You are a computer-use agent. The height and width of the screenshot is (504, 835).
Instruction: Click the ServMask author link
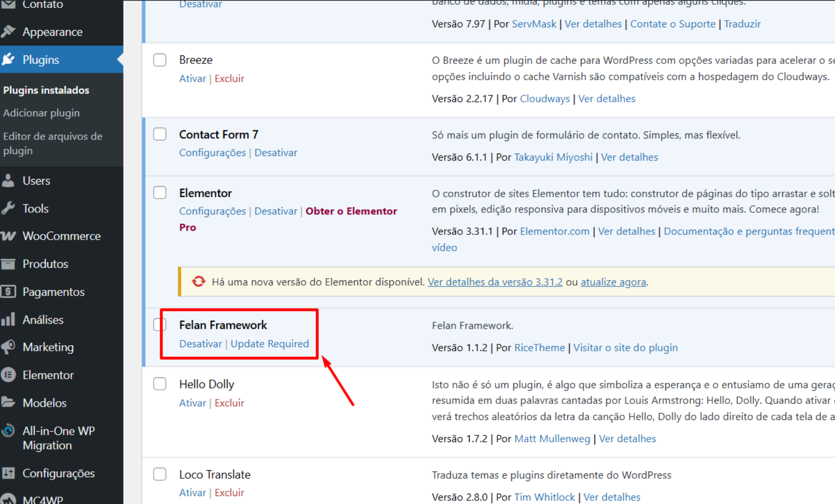[x=534, y=24]
